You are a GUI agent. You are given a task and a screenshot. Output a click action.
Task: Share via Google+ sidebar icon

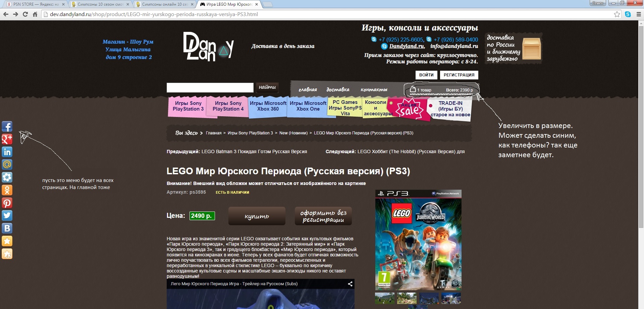pyautogui.click(x=7, y=139)
